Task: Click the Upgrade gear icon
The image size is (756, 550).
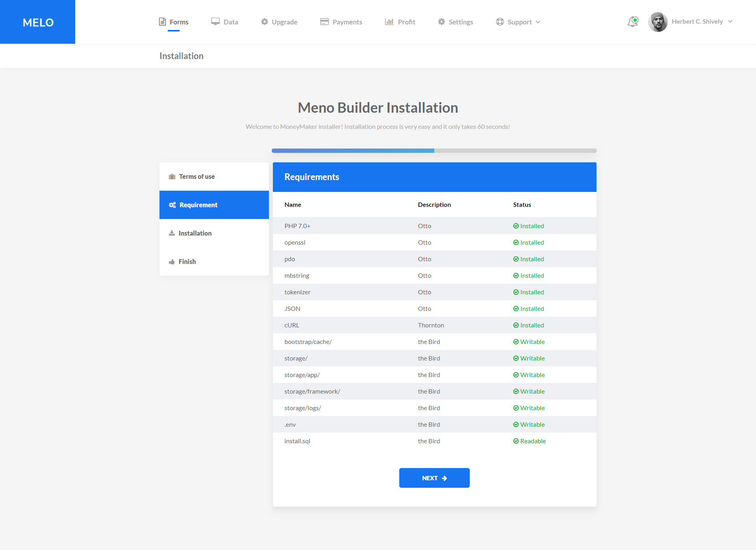Action: [265, 22]
